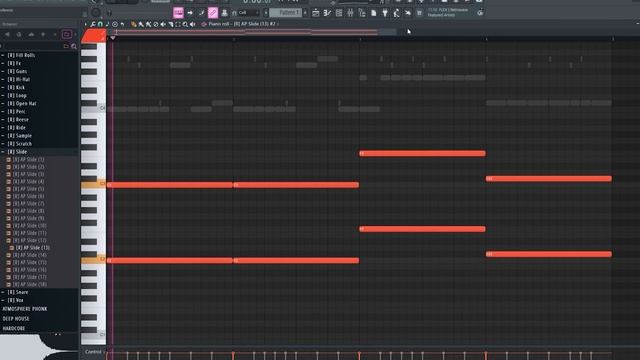Expand the [R] Hi-Hat folder
The image size is (640, 360).
click(x=19, y=80)
